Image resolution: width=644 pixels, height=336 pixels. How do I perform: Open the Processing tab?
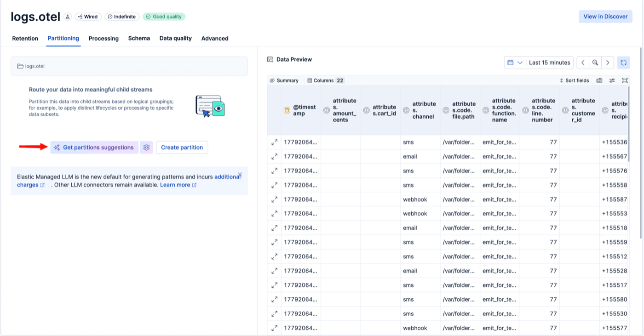pyautogui.click(x=103, y=39)
